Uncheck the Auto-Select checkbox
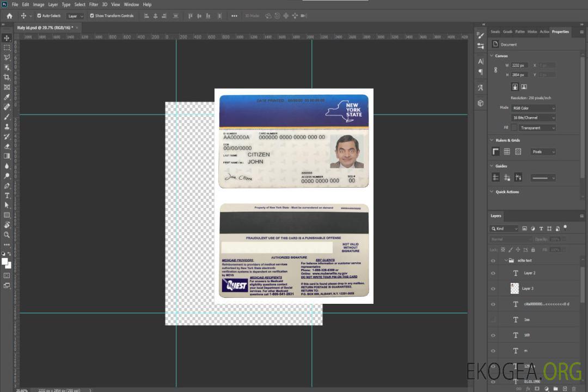This screenshot has width=588, height=392. pyautogui.click(x=39, y=16)
